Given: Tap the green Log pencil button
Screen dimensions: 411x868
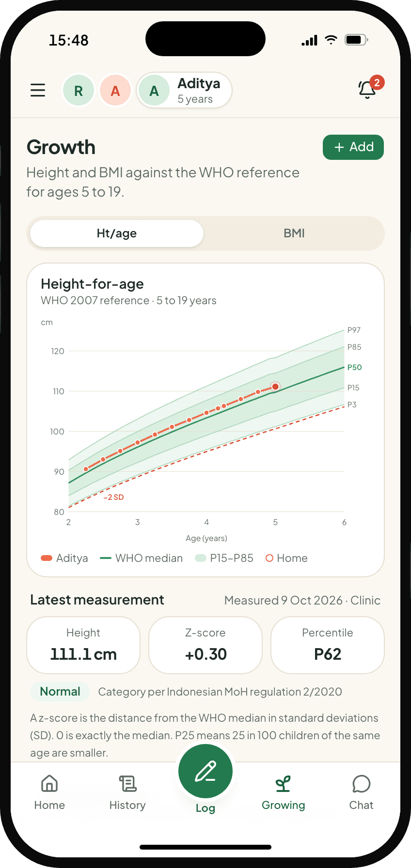Looking at the screenshot, I should point(205,771).
